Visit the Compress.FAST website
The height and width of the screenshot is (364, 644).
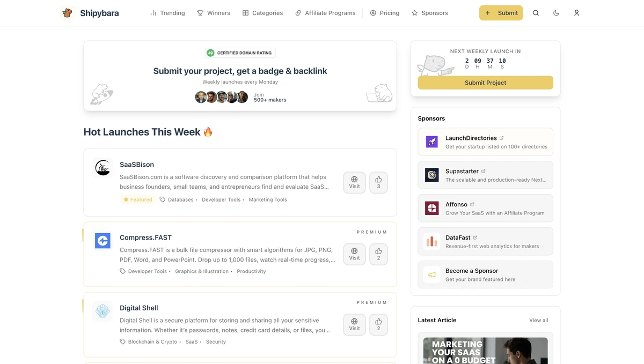click(x=354, y=254)
